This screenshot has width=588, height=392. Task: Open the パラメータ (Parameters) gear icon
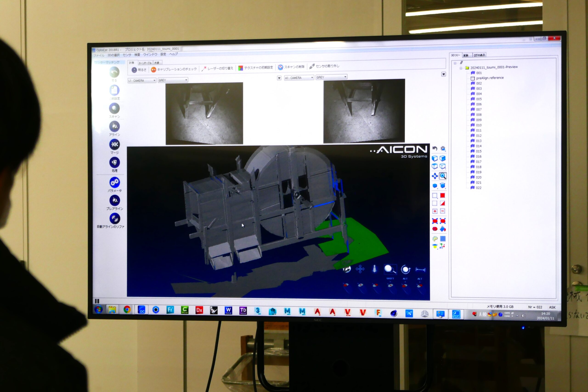click(115, 183)
